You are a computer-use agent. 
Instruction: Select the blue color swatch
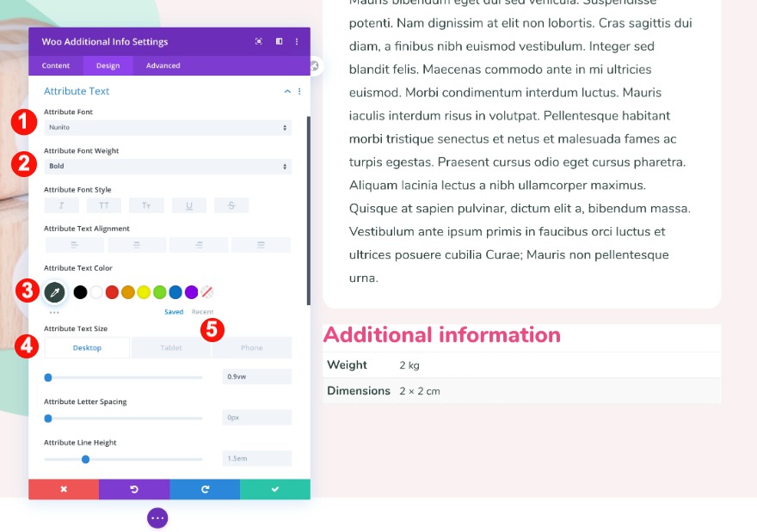tap(175, 292)
